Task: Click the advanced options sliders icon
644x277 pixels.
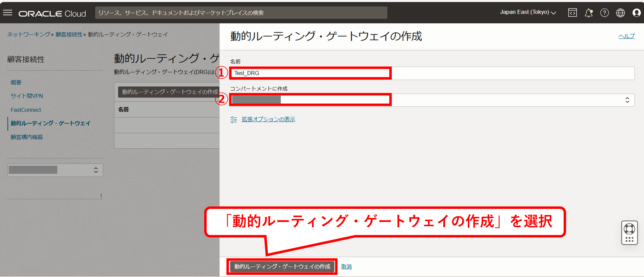Action: (234, 120)
